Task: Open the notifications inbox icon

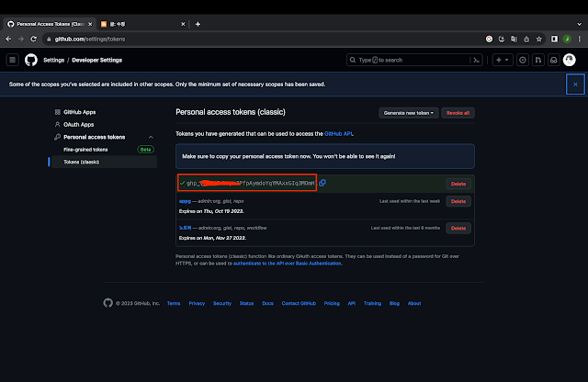Action: click(x=553, y=60)
